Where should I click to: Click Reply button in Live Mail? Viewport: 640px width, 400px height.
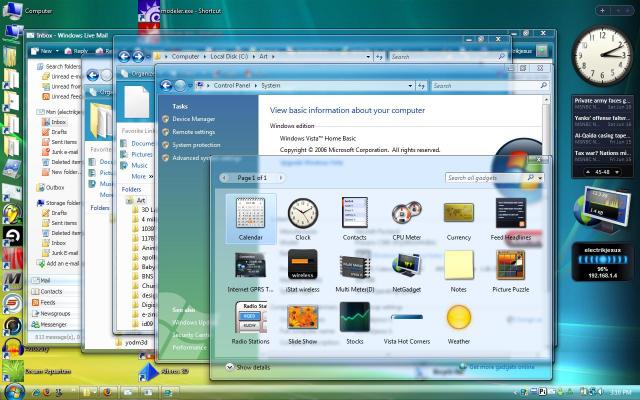(x=76, y=51)
